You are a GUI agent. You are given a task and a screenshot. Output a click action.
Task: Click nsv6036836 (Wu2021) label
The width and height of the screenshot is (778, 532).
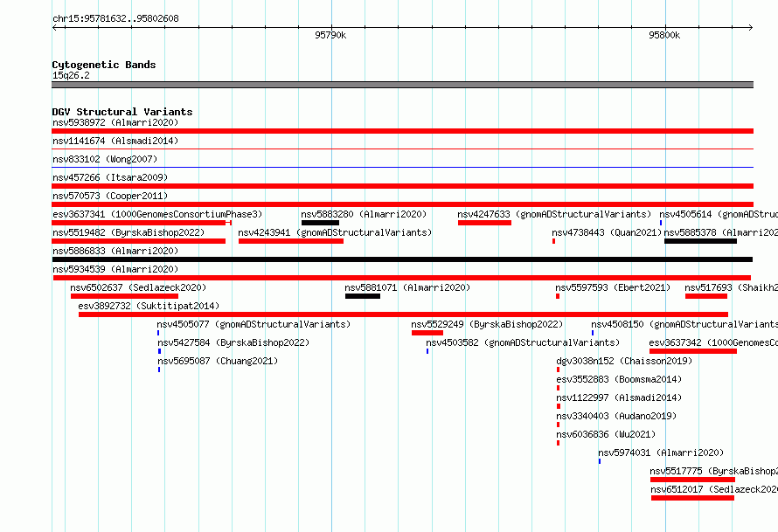pyautogui.click(x=606, y=434)
